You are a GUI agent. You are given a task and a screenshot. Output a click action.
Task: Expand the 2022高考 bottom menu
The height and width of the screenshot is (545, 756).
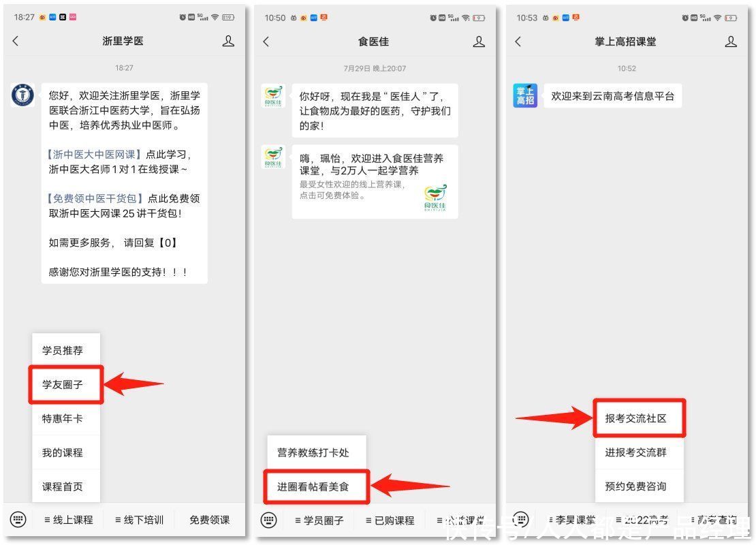point(642,520)
